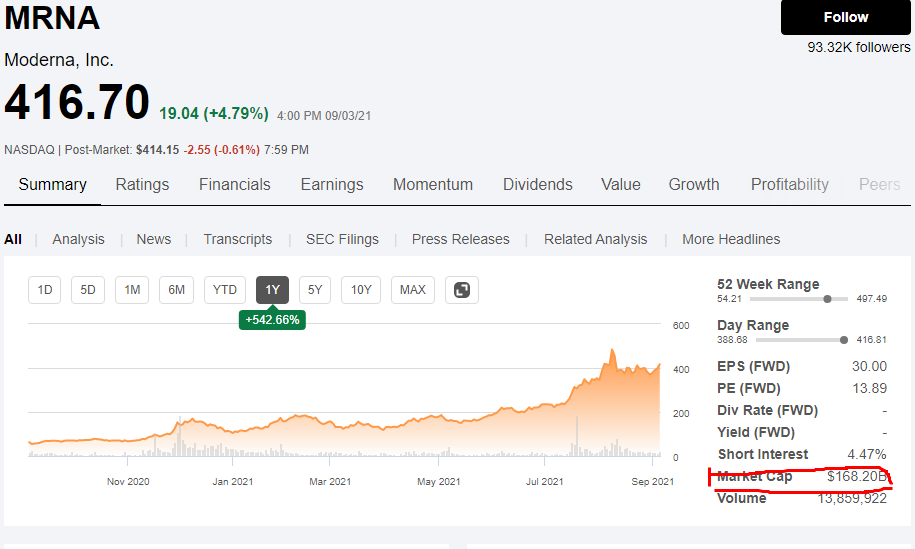Open the Dividends tab
Screen dimensions: 915x549
click(x=537, y=184)
